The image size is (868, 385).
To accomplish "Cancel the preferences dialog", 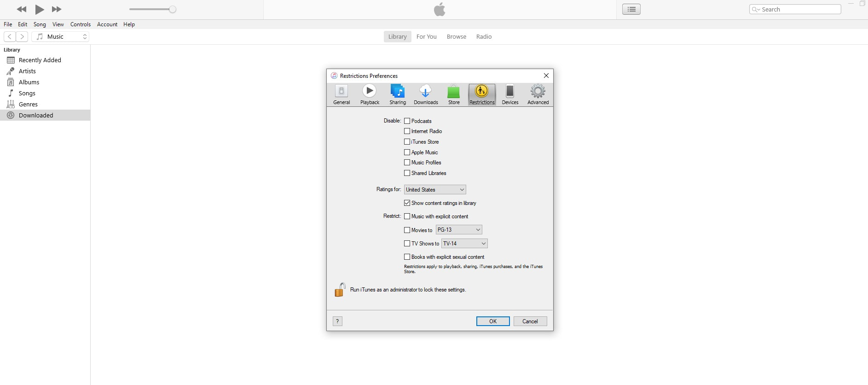I will pos(530,321).
